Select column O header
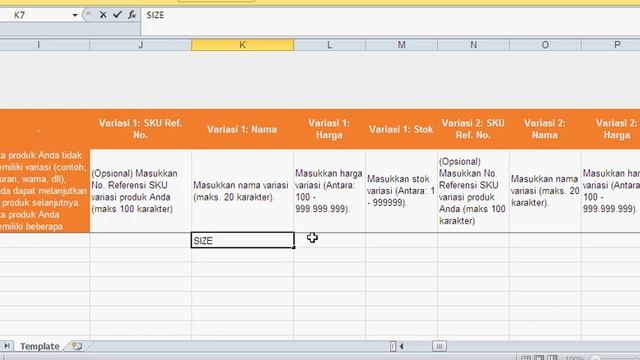This screenshot has width=640, height=360. (545, 45)
